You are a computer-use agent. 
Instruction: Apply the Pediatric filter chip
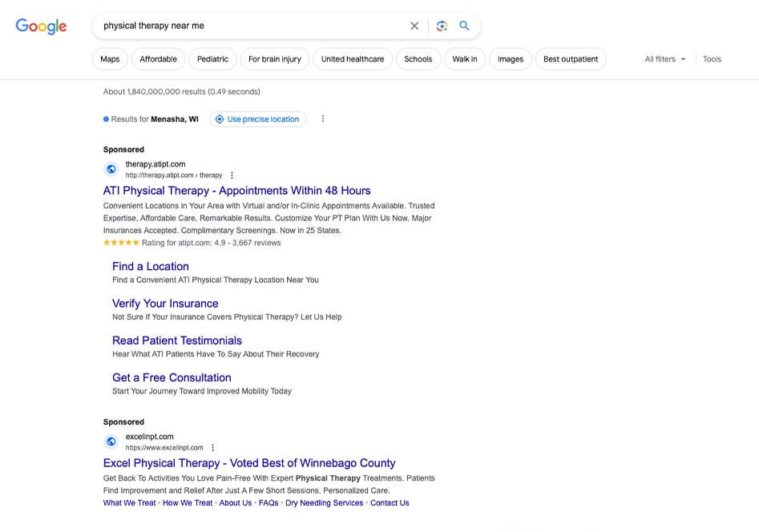point(212,59)
